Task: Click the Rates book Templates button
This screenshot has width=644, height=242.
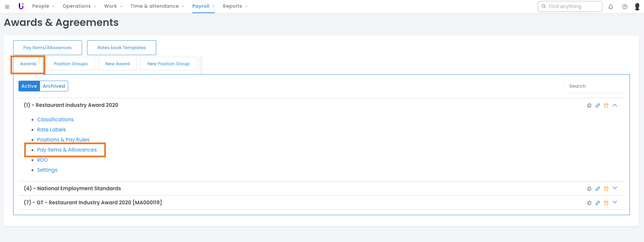Action: (x=121, y=48)
